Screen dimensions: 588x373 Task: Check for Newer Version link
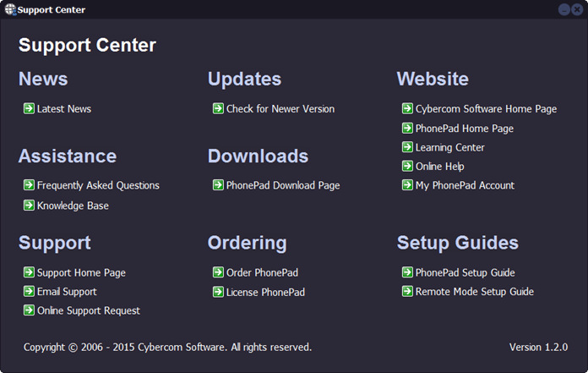(x=280, y=109)
